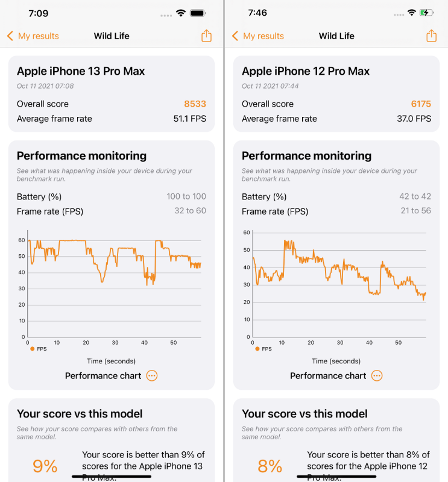Go back to My results on right screen

[x=263, y=36]
